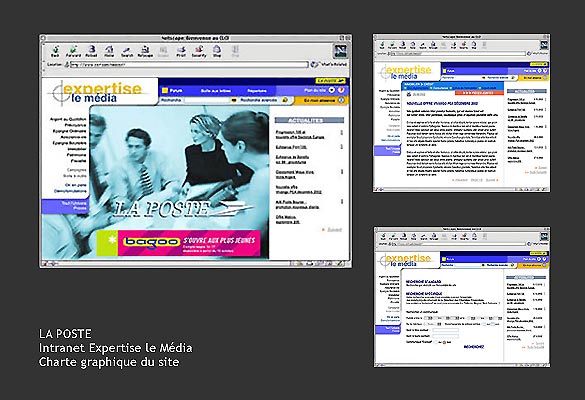Open the bagoo advertising banner

178,243
